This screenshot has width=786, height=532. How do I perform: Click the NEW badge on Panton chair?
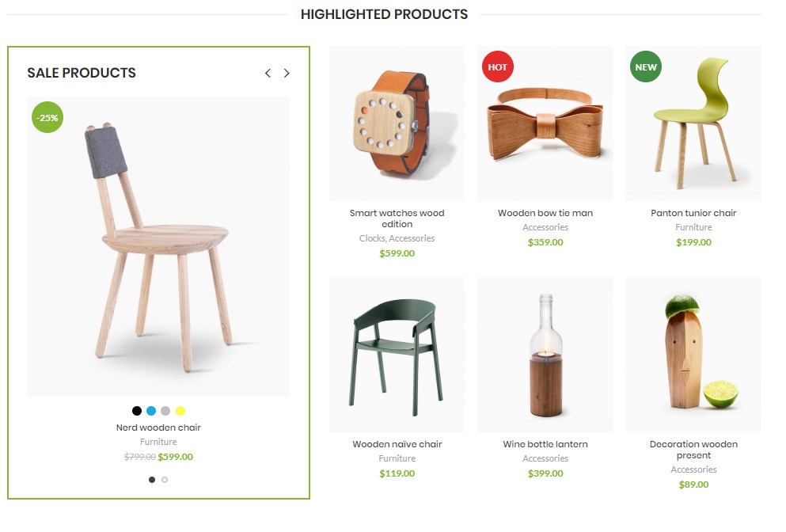646,67
